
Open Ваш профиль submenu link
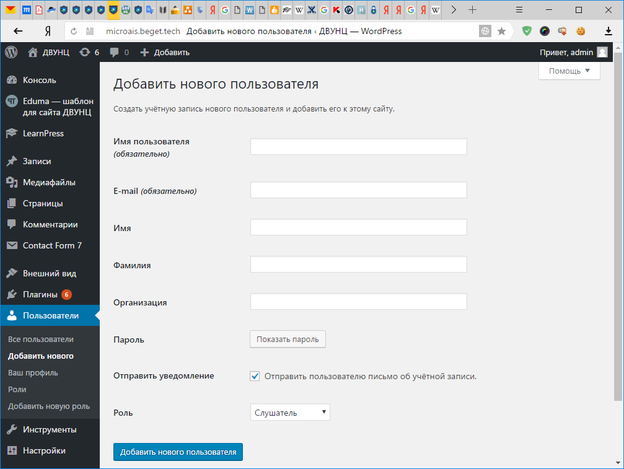[33, 373]
